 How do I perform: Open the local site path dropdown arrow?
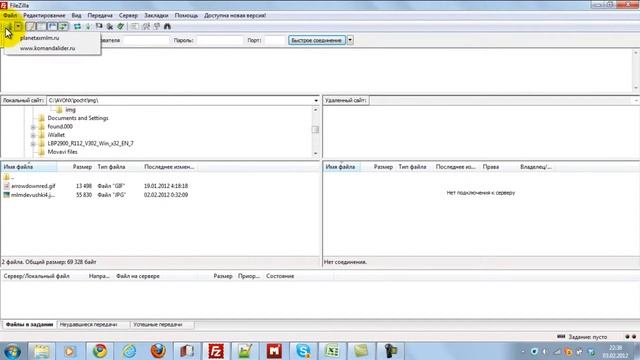pyautogui.click(x=316, y=100)
